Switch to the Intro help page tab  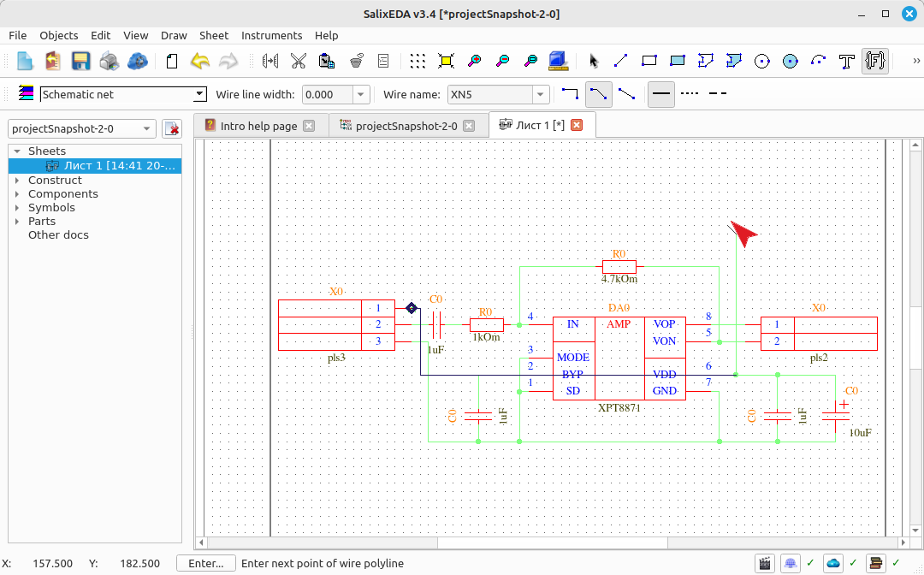pyautogui.click(x=258, y=126)
